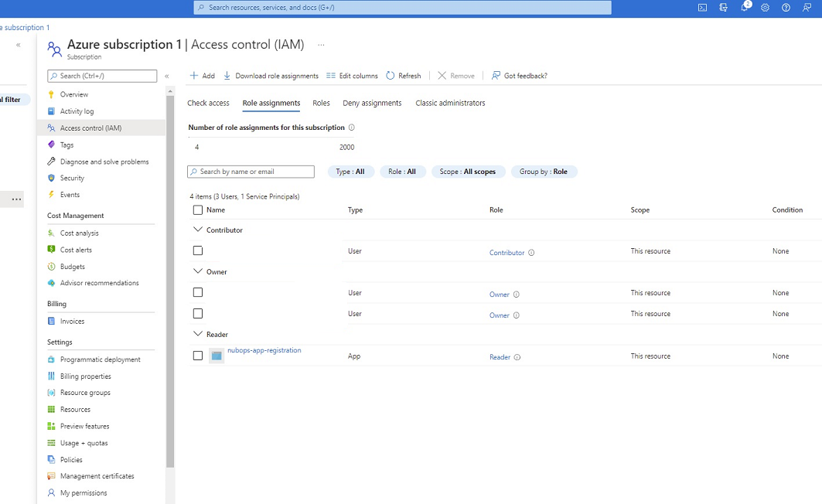The height and width of the screenshot is (504, 822).
Task: Click the Budgets icon
Action: (x=51, y=267)
